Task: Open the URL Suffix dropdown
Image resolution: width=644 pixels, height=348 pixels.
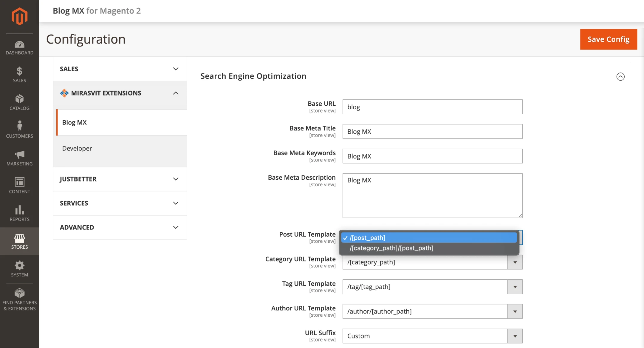Action: point(432,336)
